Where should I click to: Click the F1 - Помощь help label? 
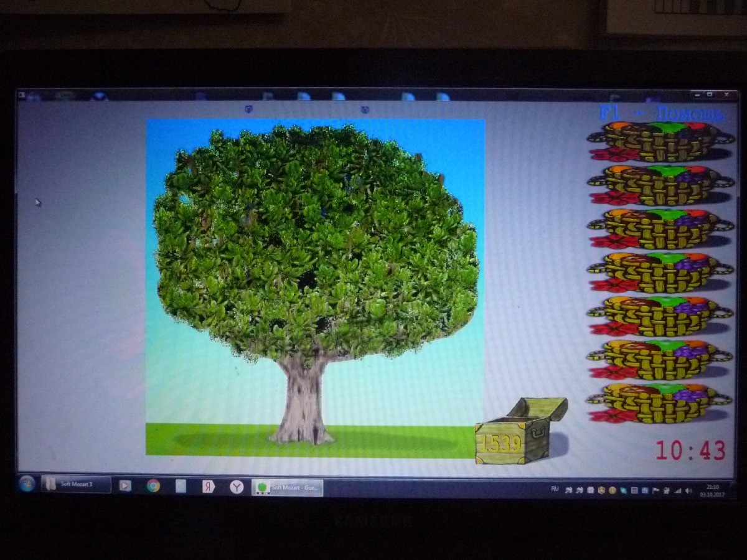click(662, 113)
